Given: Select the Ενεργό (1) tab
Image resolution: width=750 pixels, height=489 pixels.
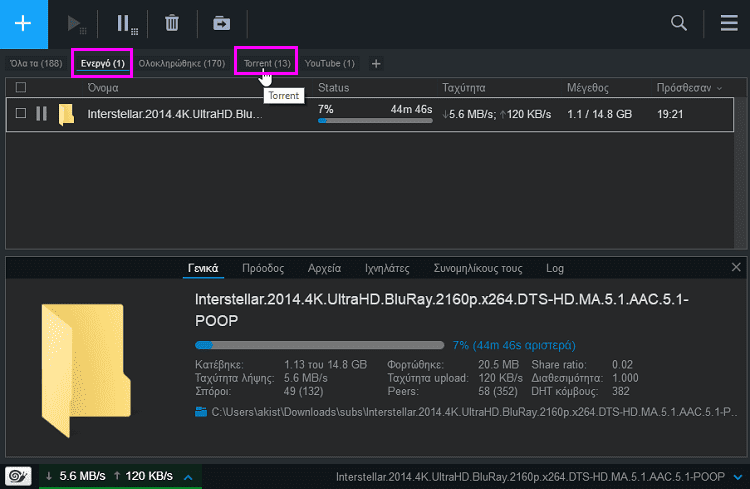Looking at the screenshot, I should point(102,63).
